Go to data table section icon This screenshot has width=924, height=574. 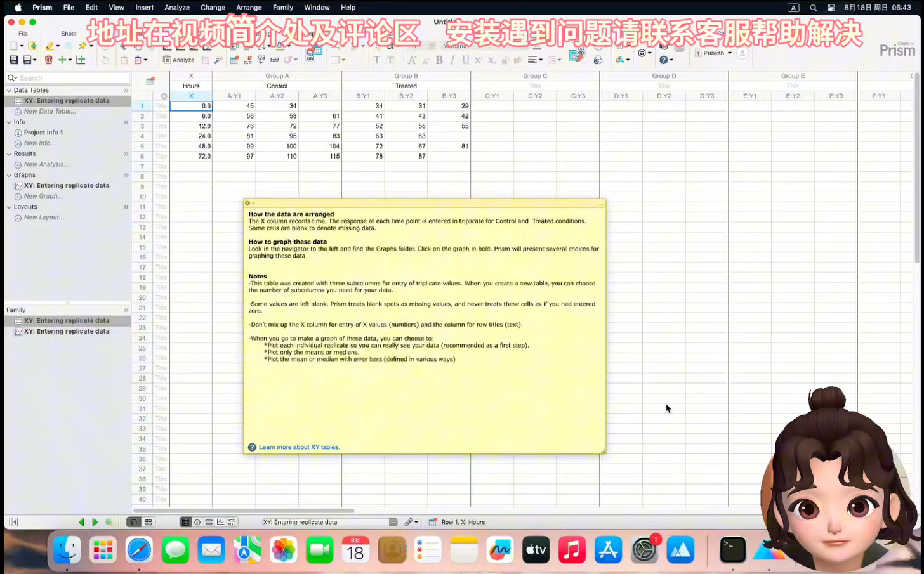[185, 522]
